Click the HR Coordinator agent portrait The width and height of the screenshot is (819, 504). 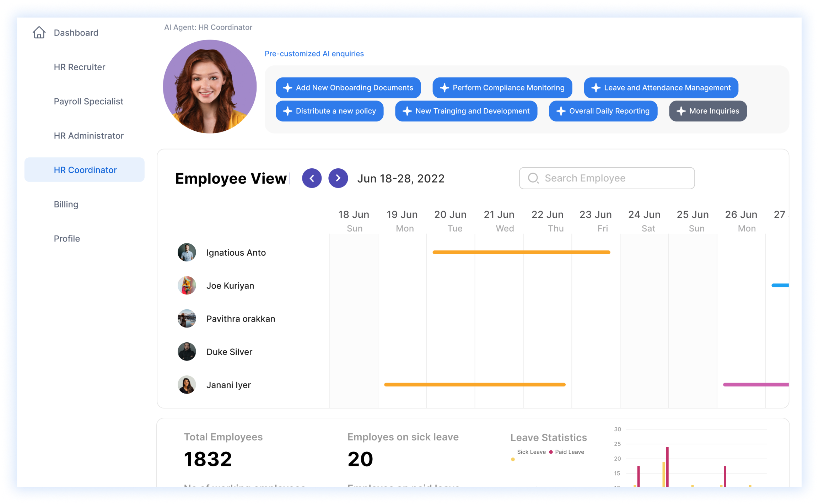(210, 87)
